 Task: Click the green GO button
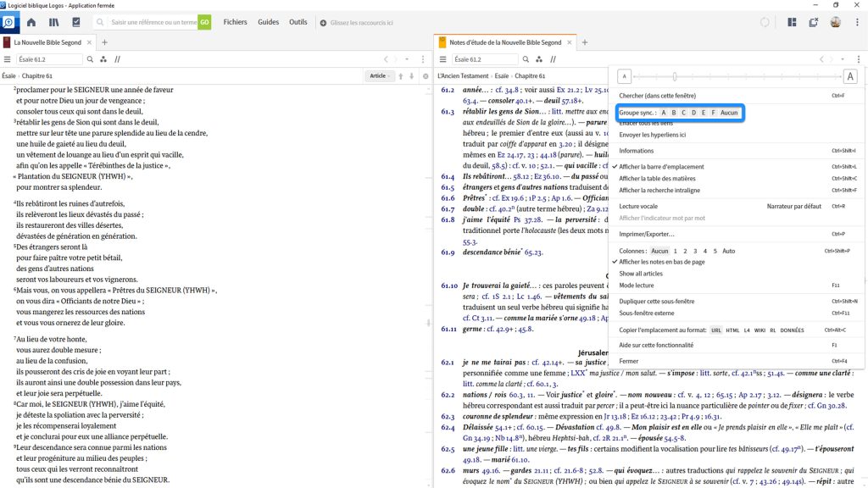point(204,22)
